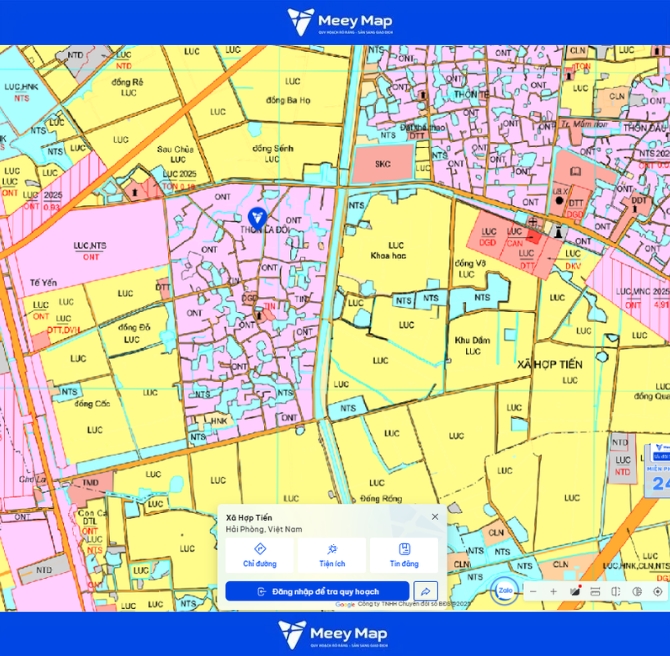Viewport: 670px width, 656px height.
Task: Click the Hải Phòng, Việt Nam subtitle
Action: pos(264,529)
